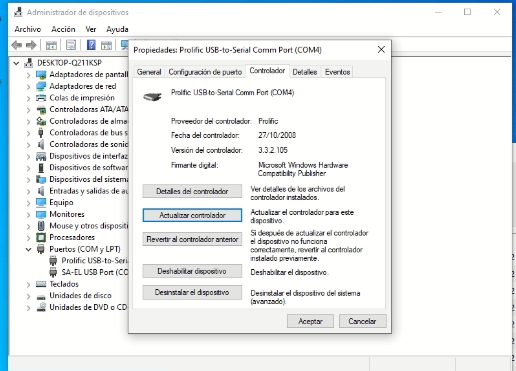The image size is (516, 371).
Task: Expand Procesadores node
Action: tap(29, 238)
